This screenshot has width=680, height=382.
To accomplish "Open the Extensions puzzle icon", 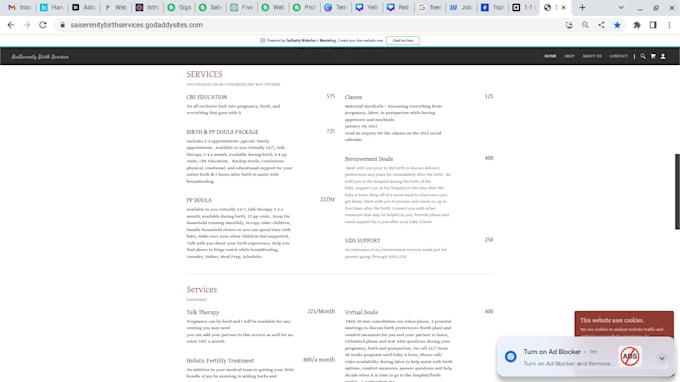I will [x=637, y=25].
